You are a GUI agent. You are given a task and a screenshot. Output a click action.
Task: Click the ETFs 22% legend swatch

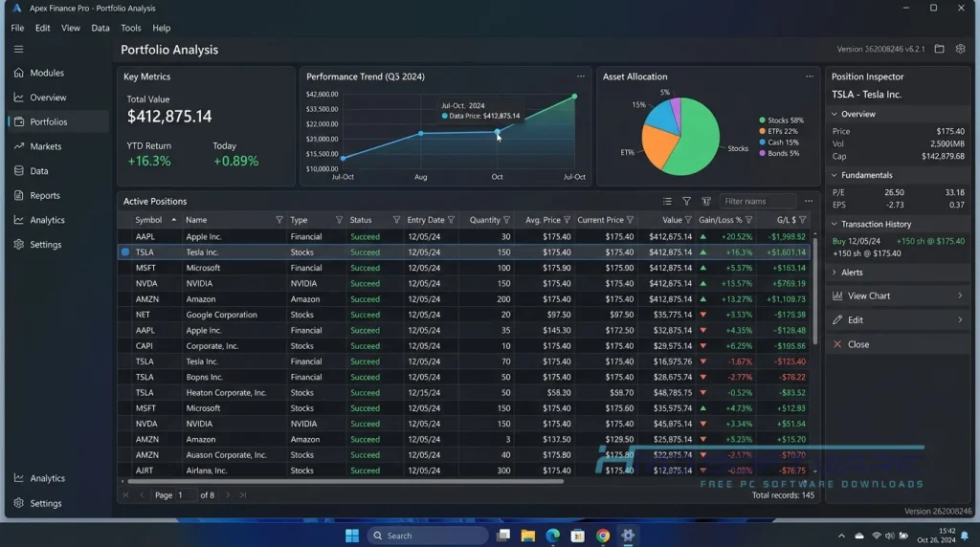point(762,131)
